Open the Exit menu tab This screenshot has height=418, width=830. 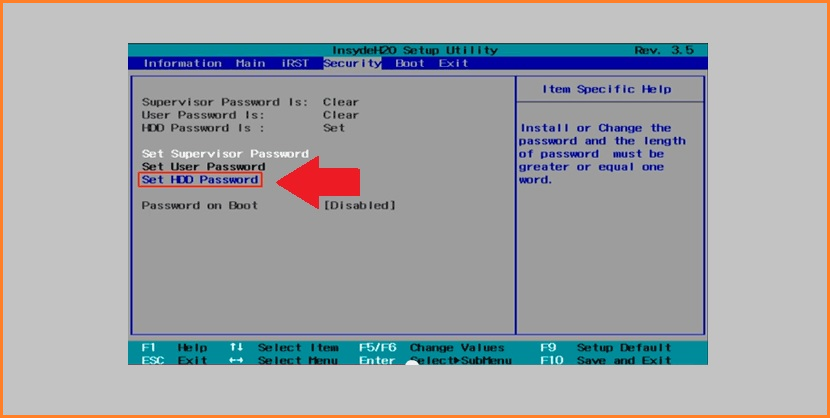(x=453, y=63)
